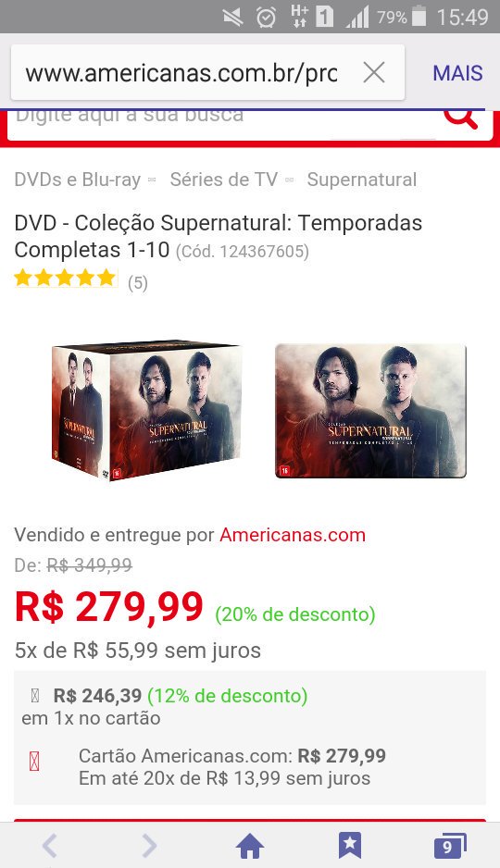This screenshot has height=868, width=500.
Task: Open the Séries de TV breadcrumb
Action: tap(224, 180)
